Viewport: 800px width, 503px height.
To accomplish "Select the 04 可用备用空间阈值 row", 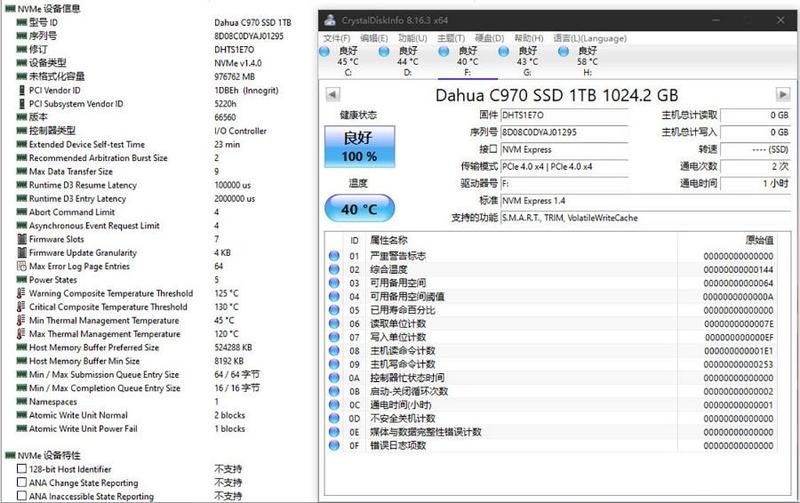I will point(551,296).
